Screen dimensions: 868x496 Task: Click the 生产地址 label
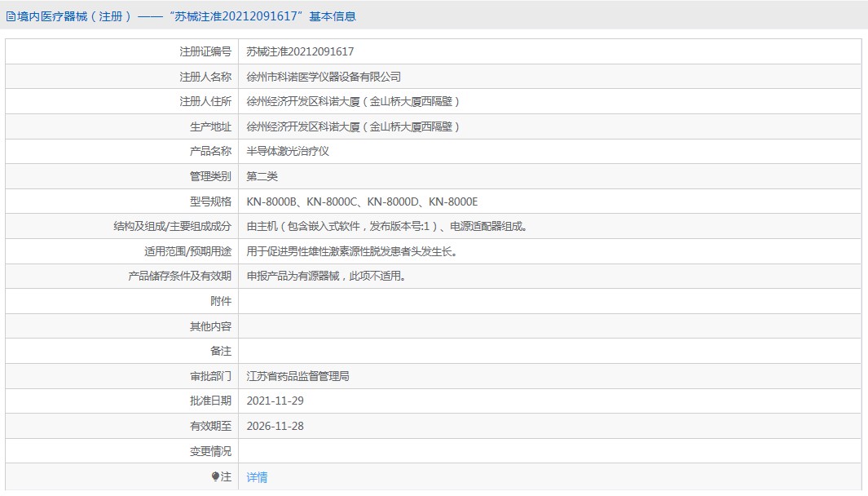pyautogui.click(x=210, y=127)
